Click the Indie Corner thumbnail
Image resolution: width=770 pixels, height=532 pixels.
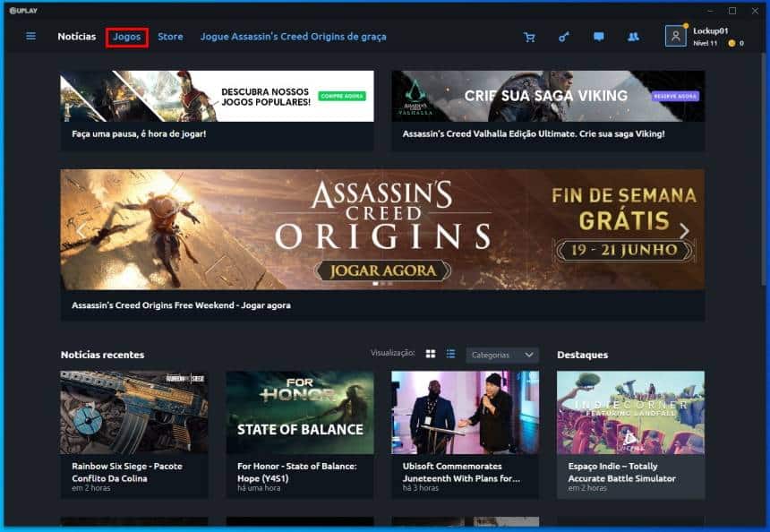pyautogui.click(x=630, y=412)
